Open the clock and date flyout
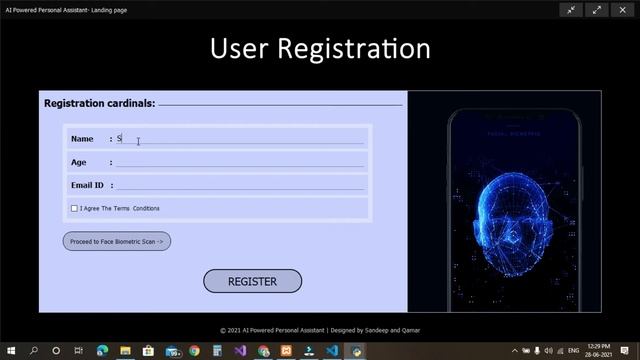The image size is (640, 360). click(598, 351)
